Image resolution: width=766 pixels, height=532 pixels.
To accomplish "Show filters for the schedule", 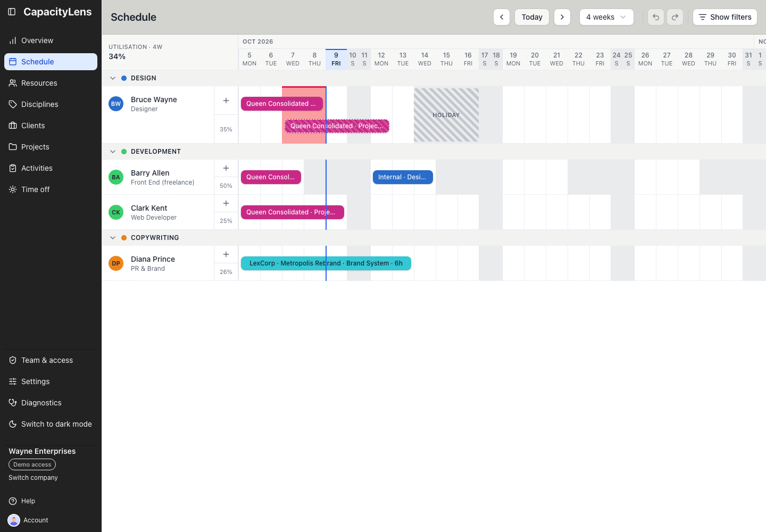I will tap(725, 17).
